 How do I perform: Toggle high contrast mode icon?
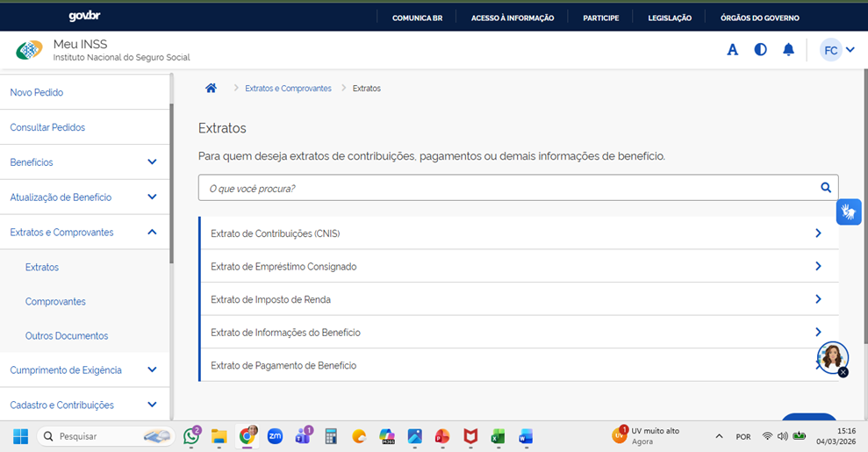point(760,50)
